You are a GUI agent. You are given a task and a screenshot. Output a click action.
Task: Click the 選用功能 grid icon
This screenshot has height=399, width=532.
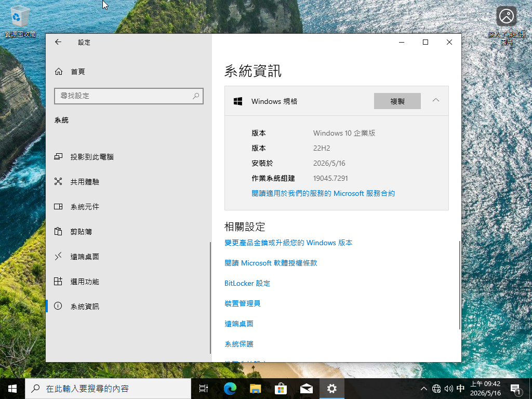[x=58, y=281]
